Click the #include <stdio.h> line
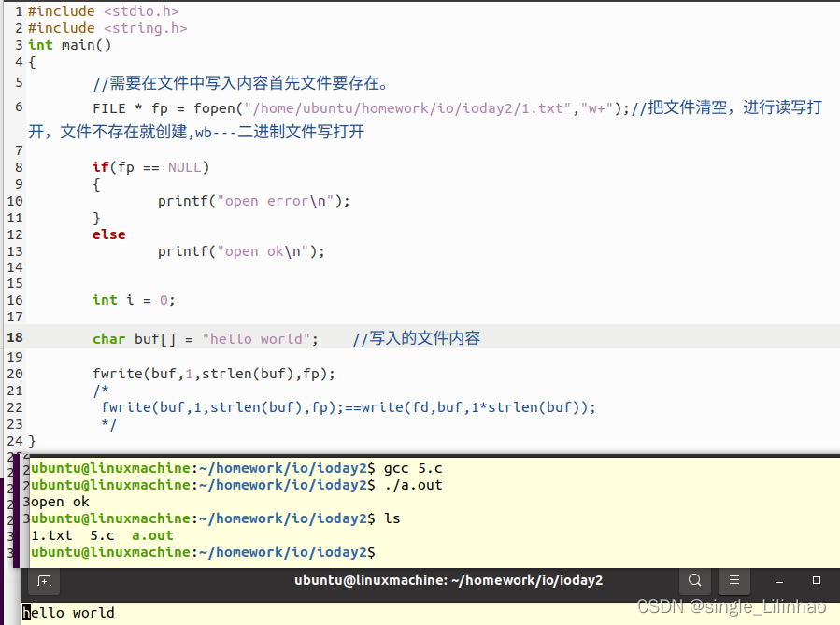840x625 pixels. pos(104,11)
